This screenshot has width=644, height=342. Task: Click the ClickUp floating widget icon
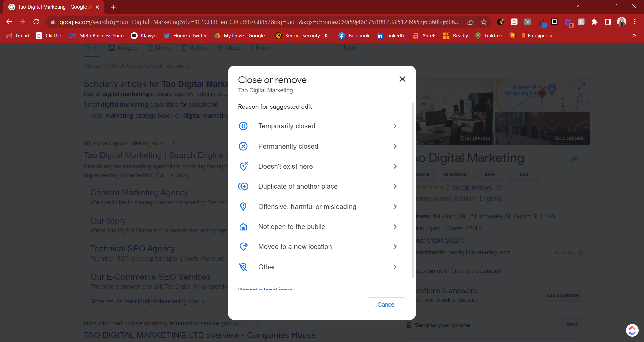click(x=632, y=330)
